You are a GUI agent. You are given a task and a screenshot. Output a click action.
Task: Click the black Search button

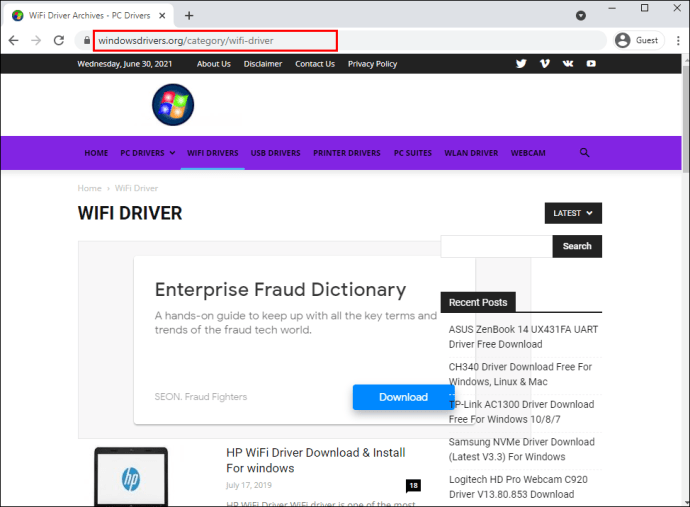pos(577,246)
